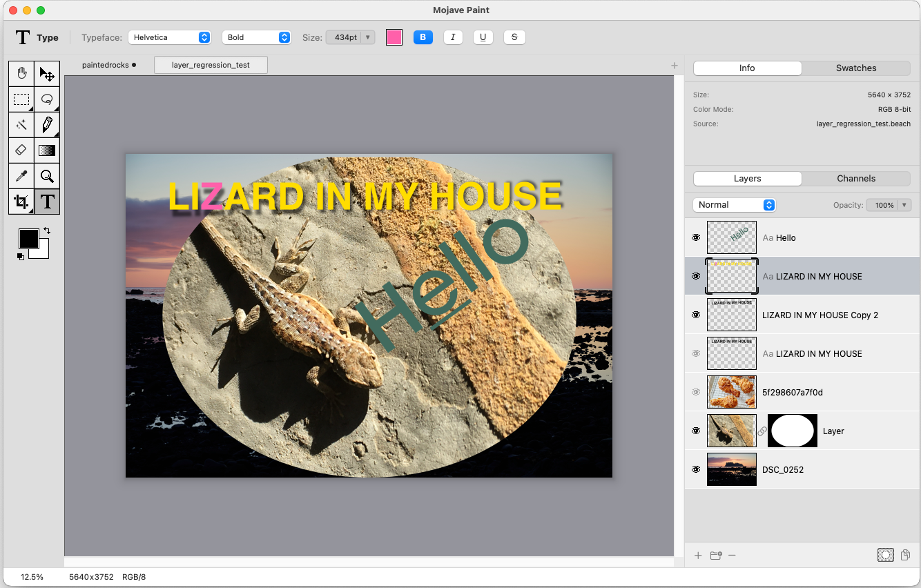
Task: Hide the Hello text layer
Action: tap(696, 237)
